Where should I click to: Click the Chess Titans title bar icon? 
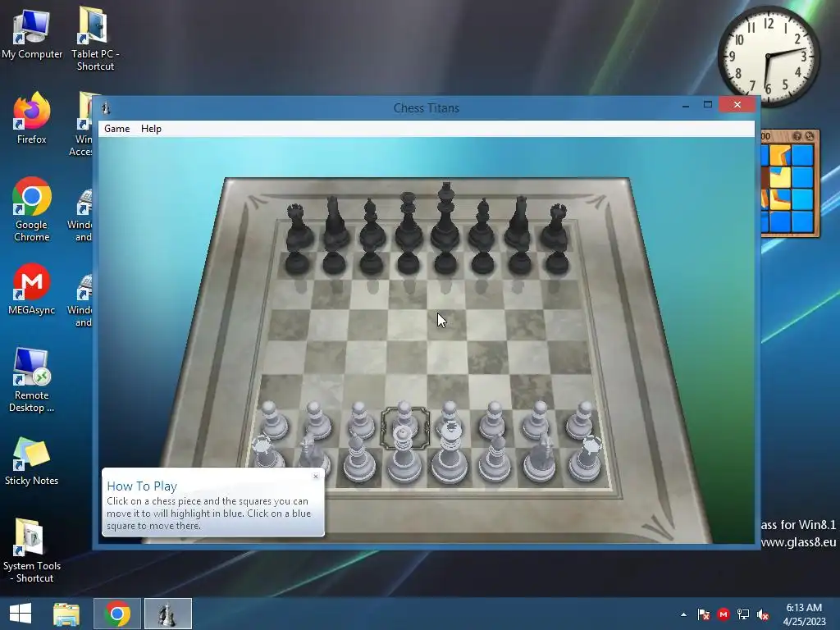click(x=106, y=107)
